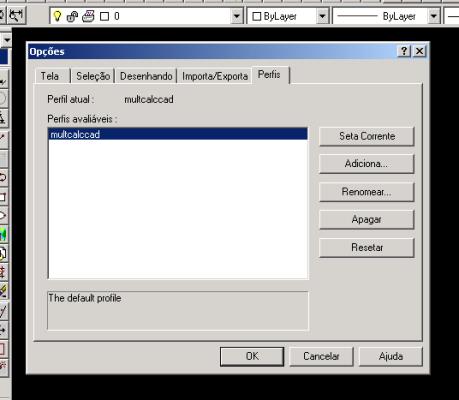The image size is (459, 400).
Task: Expand the ByLayer linetype dropdown
Action: [x=433, y=16]
